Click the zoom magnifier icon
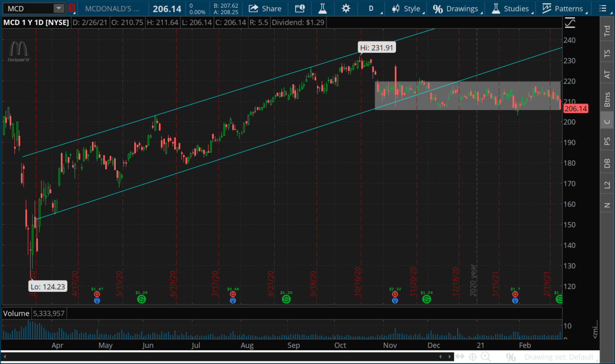 [x=486, y=356]
